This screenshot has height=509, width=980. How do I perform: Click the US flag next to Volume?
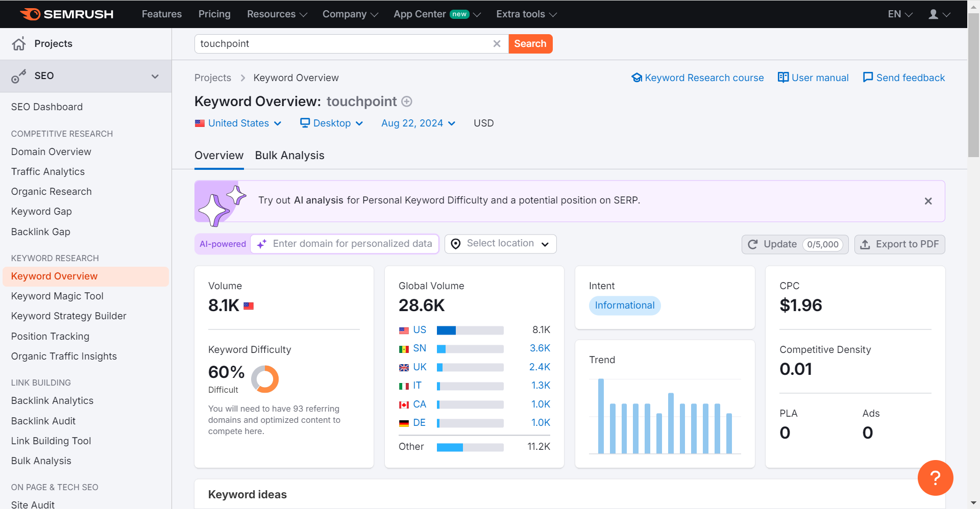coord(249,306)
